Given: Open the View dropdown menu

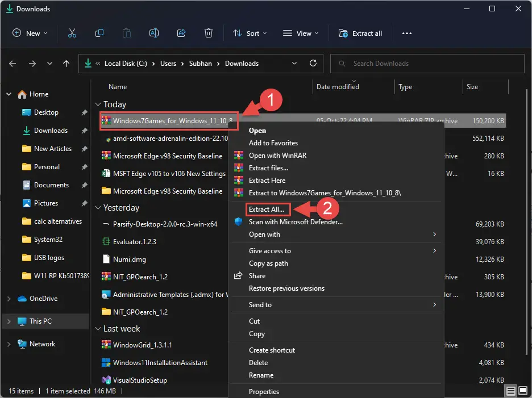Looking at the screenshot, I should pyautogui.click(x=301, y=33).
